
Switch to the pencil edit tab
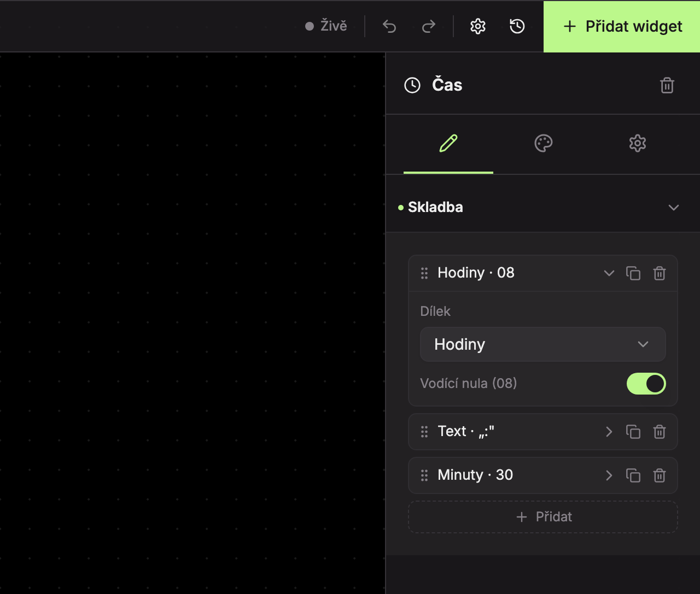point(448,144)
